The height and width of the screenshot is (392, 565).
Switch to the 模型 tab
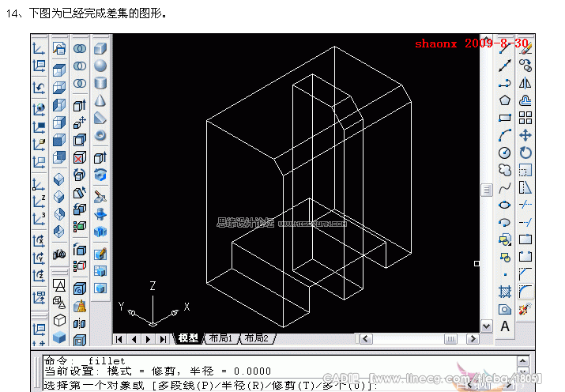coord(188,338)
